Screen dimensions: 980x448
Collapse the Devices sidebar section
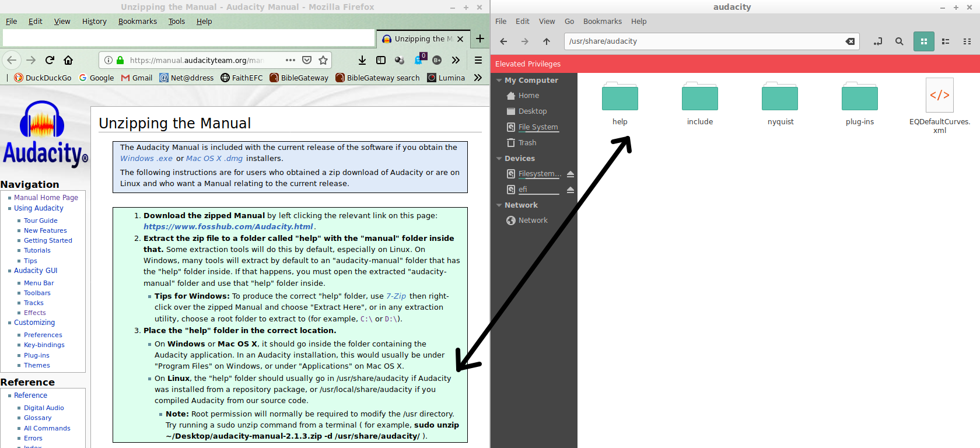pos(499,159)
